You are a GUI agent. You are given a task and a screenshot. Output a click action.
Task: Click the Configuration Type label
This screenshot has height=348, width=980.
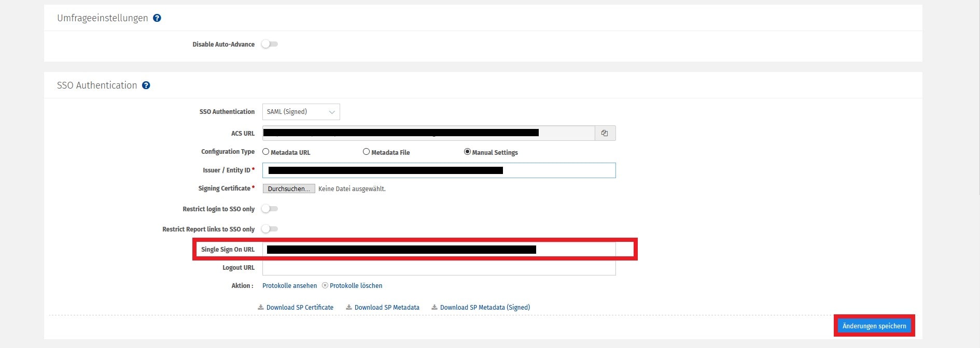tap(228, 152)
